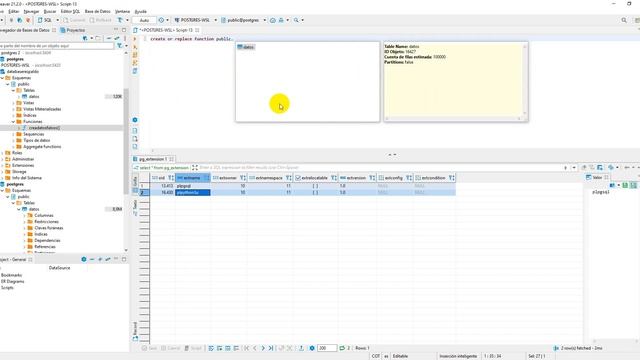The width and height of the screenshot is (640, 360).
Task: Click the result fetch size settings gear
Action: pos(312,348)
